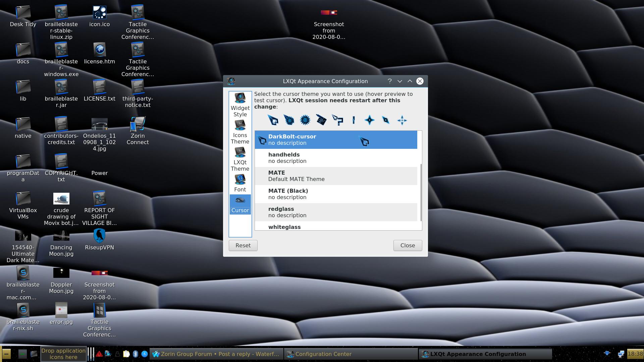Click the text I-beam cursor preview
Viewport: 644px width, 362px height.
tap(354, 120)
